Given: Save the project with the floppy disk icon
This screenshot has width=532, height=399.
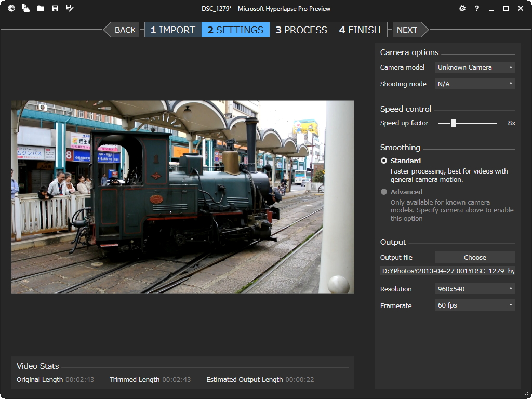Looking at the screenshot, I should click(55, 8).
